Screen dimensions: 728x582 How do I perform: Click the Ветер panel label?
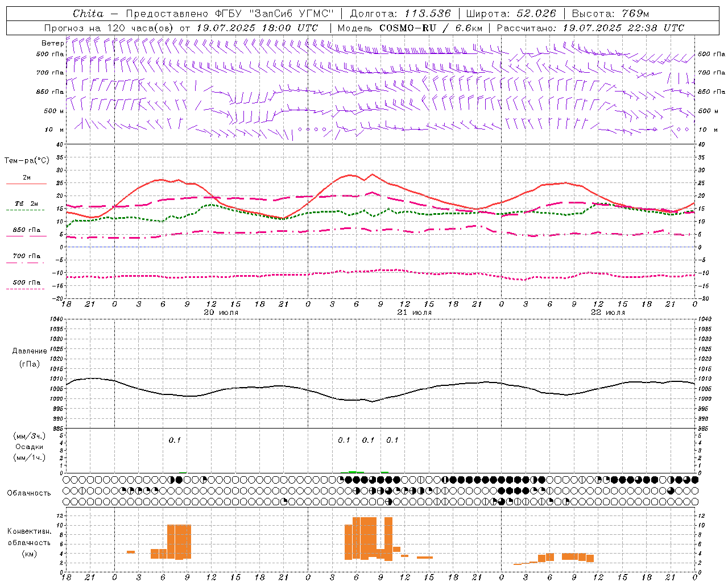pyautogui.click(x=52, y=43)
